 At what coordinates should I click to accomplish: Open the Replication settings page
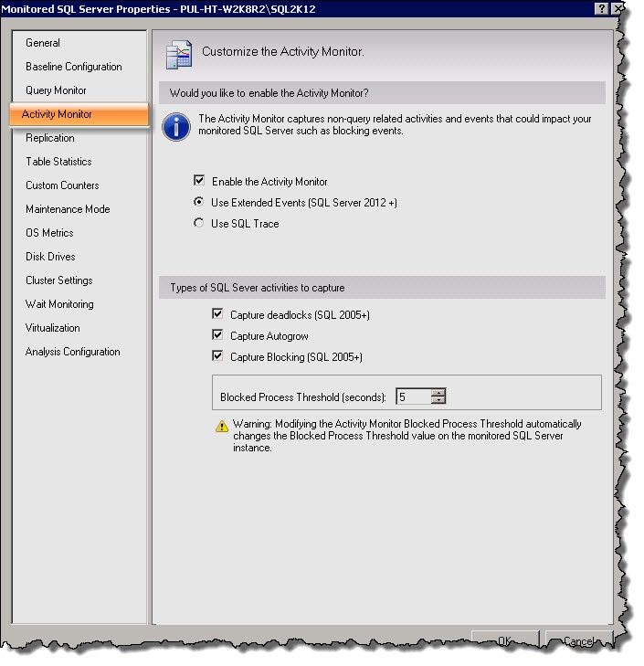click(49, 138)
